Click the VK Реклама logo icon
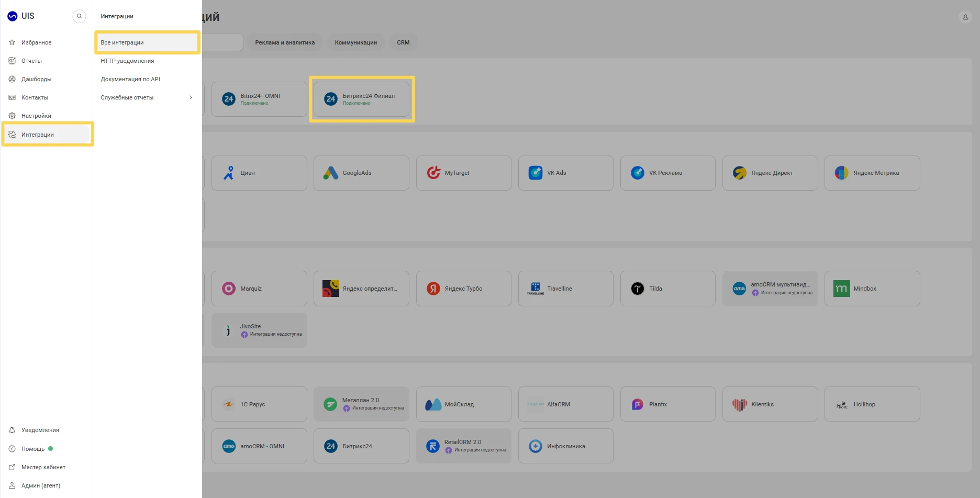980x498 pixels. 638,173
